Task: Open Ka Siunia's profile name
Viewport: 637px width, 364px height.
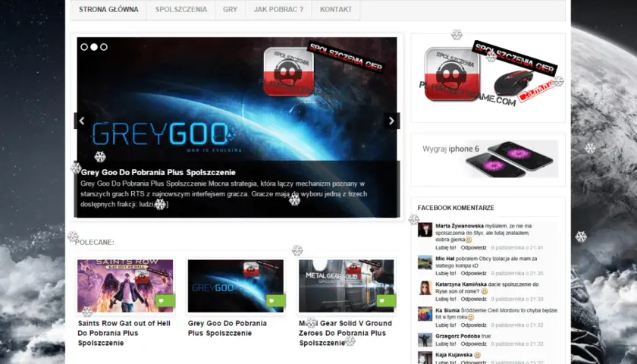Action: click(447, 310)
